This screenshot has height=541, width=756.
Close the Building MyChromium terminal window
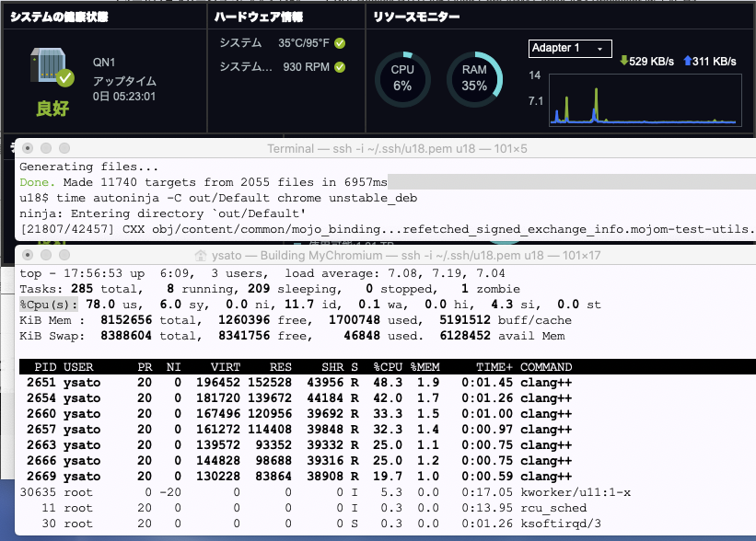tap(29, 256)
